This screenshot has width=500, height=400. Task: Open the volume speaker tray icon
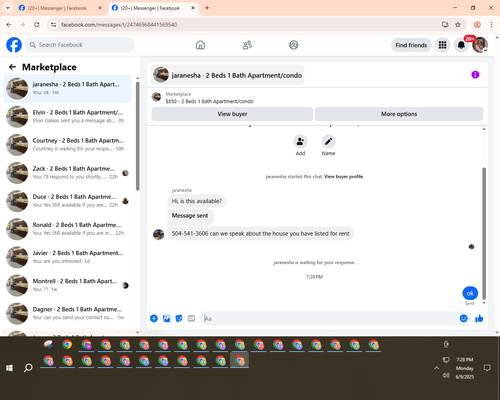446,376
